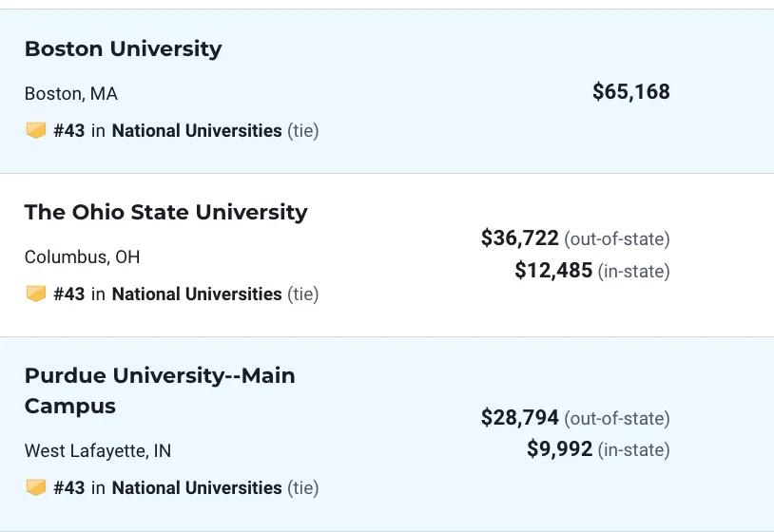This screenshot has height=532, width=774.
Task: Click the Columbus, OH location text
Action: point(82,257)
